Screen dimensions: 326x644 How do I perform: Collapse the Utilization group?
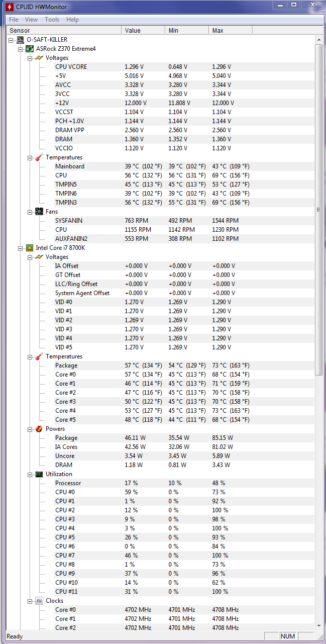tap(30, 474)
